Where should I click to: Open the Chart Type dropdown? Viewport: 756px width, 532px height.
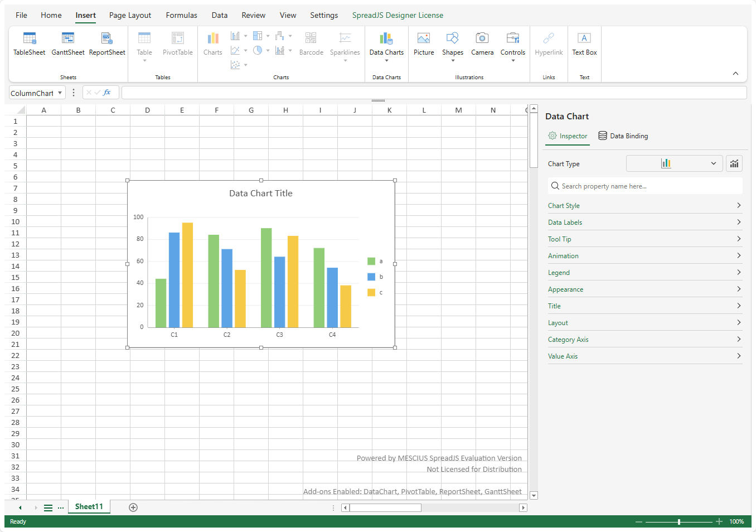click(x=675, y=163)
